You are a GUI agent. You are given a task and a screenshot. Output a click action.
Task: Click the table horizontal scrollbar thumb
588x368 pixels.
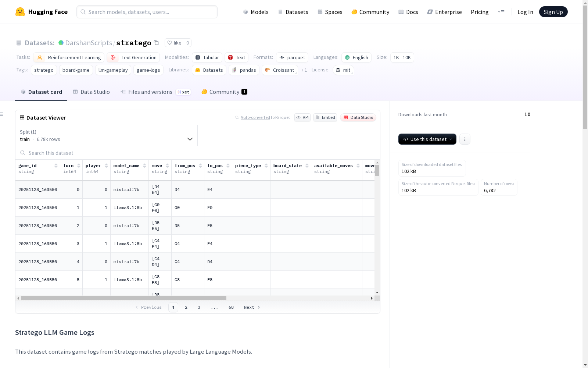point(123,298)
